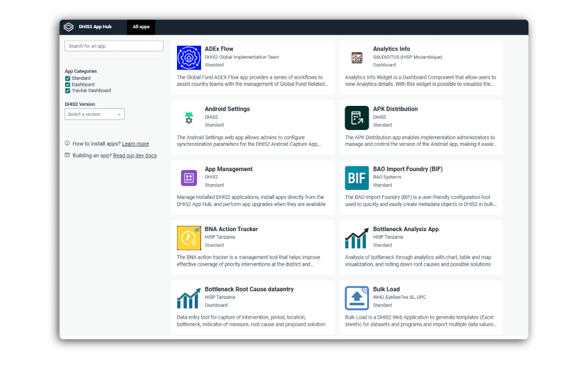The image size is (588, 377).
Task: Click the APK Distribution app icon
Action: pos(357,118)
